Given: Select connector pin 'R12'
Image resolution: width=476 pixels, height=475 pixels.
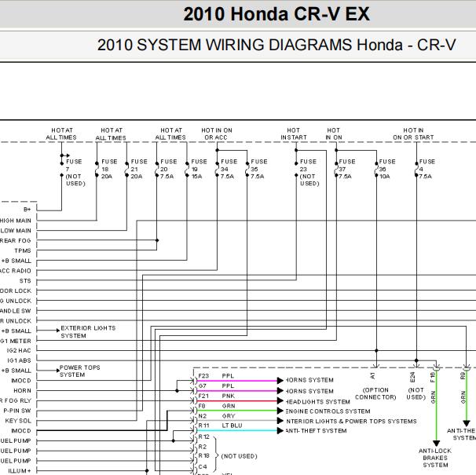Looking at the screenshot, I should click(203, 437).
